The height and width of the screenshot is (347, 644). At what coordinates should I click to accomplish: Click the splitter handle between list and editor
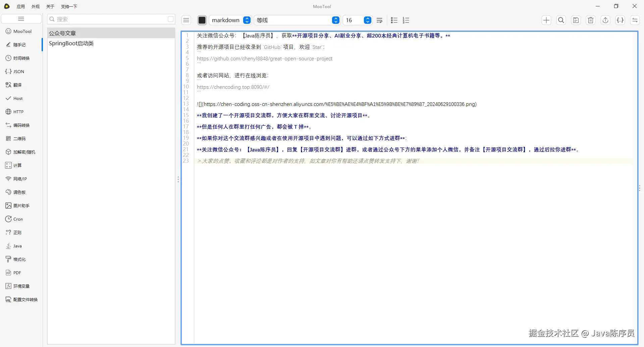(x=178, y=179)
